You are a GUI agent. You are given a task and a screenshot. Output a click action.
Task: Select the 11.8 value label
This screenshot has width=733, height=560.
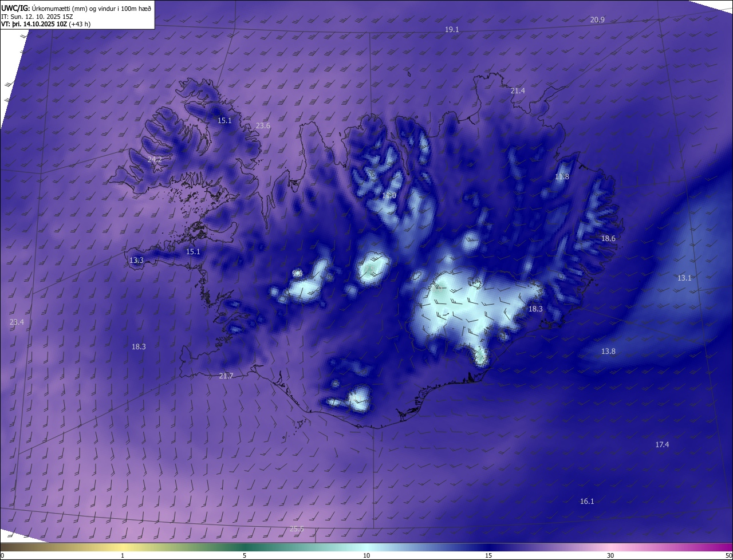[x=562, y=176]
